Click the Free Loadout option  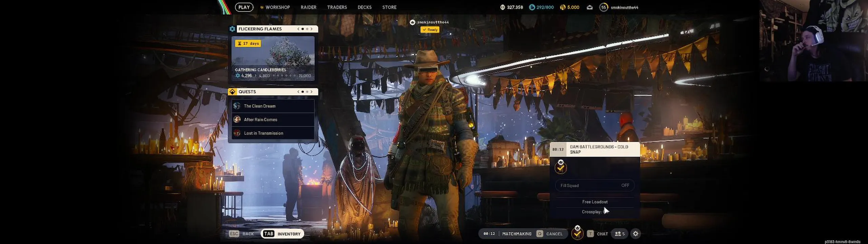595,202
